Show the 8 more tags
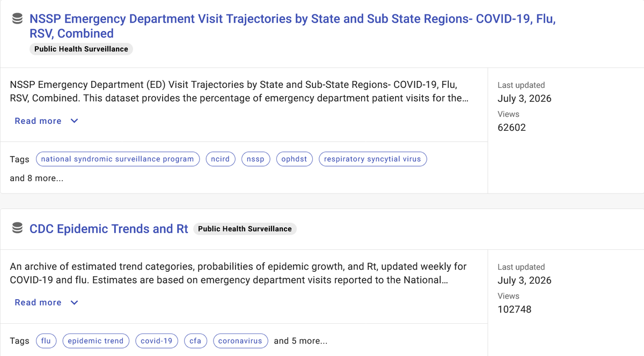The image size is (644, 356). pos(36,178)
